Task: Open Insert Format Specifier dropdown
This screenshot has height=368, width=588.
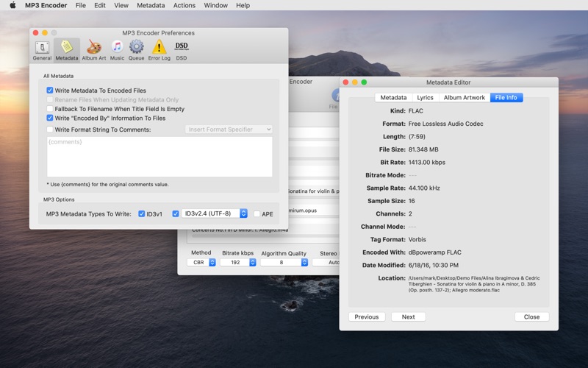Action: pyautogui.click(x=229, y=130)
